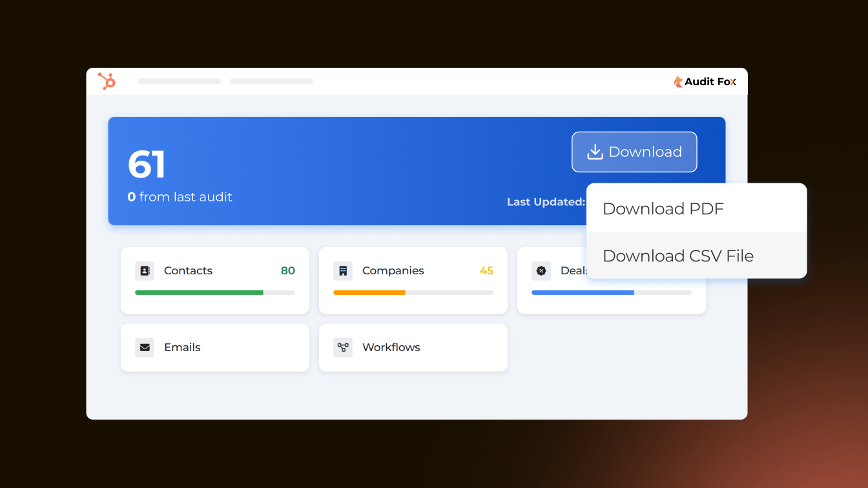Click the audit score number 61

click(147, 165)
